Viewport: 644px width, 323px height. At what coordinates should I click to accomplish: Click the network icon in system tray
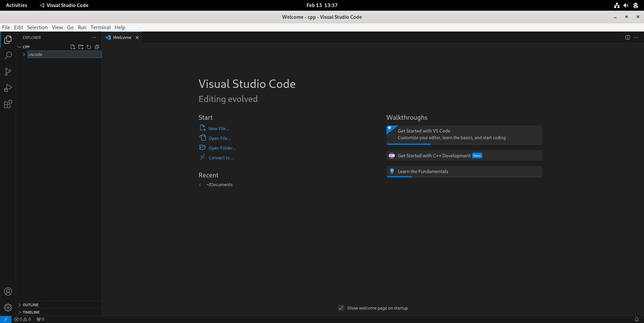[616, 5]
